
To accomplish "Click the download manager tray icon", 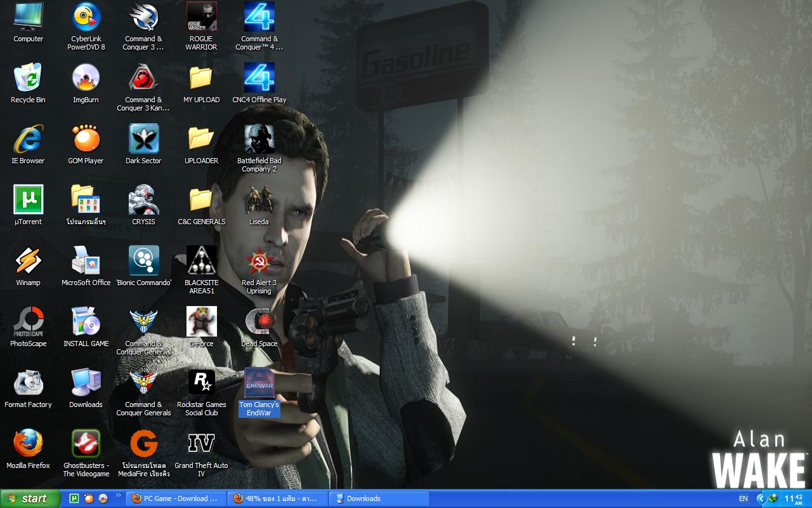I will point(773,498).
